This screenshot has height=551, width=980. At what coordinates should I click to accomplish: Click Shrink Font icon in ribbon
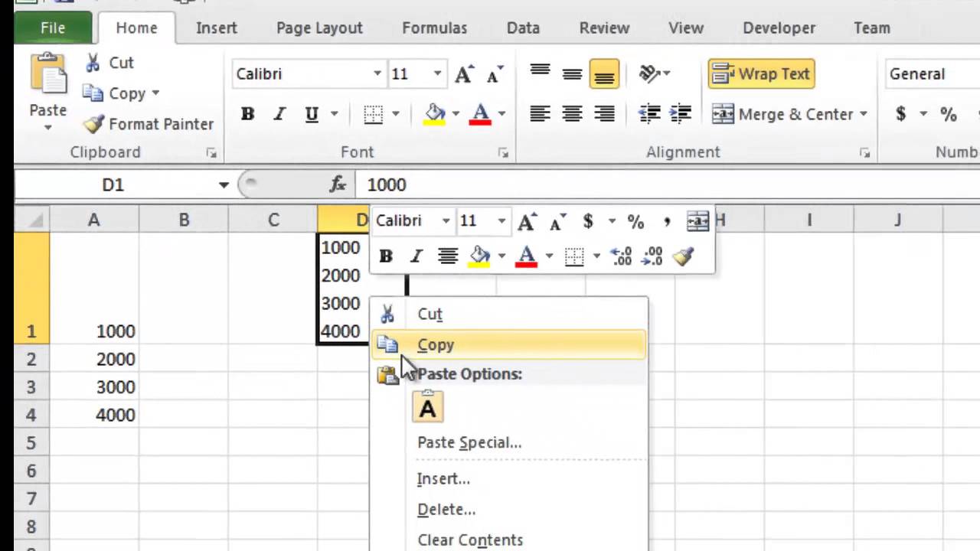coord(495,74)
